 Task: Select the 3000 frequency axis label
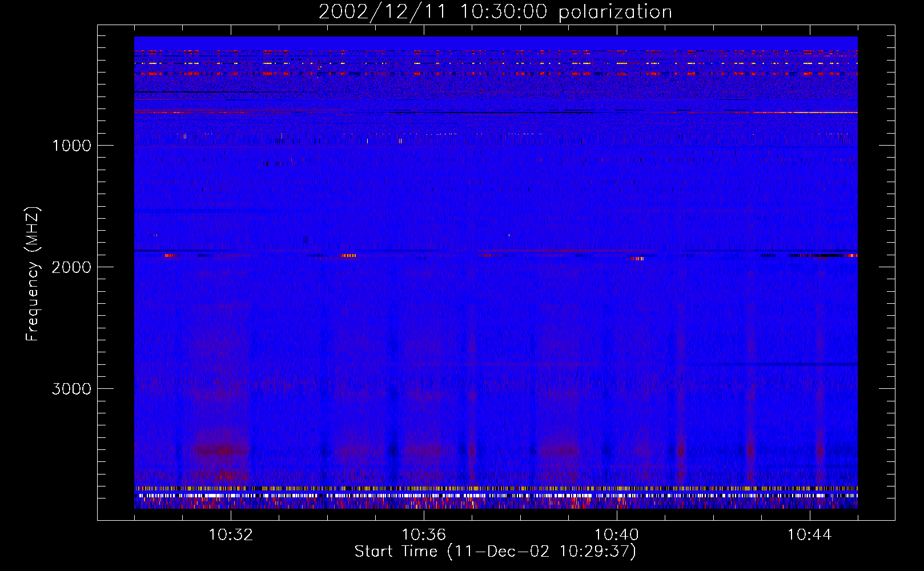coord(71,389)
